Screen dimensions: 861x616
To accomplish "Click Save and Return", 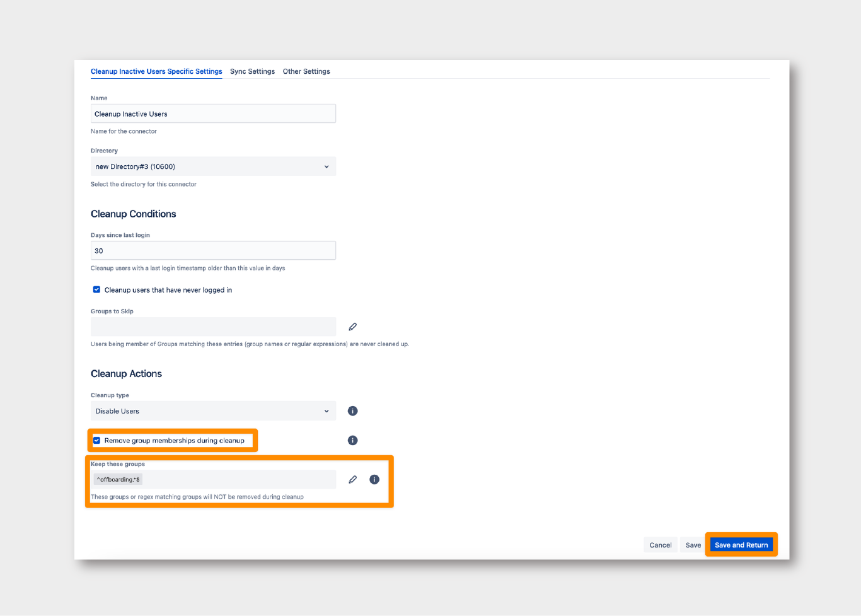I will (x=741, y=545).
